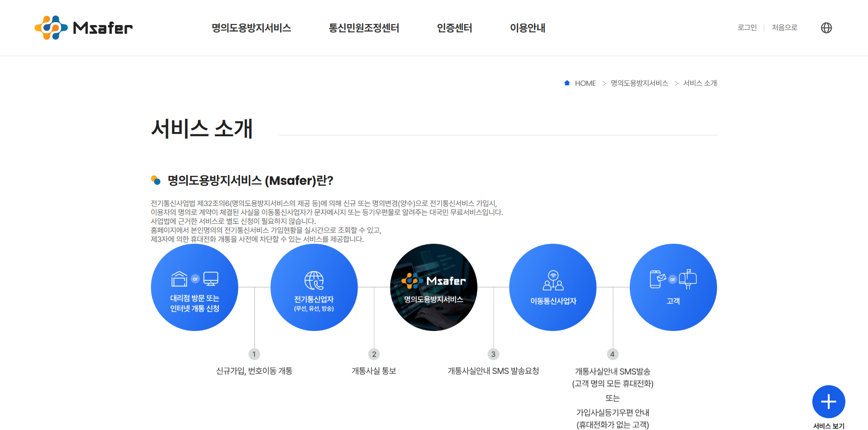868x430 pixels.
Task: Open the 인증센터 menu
Action: point(454,28)
